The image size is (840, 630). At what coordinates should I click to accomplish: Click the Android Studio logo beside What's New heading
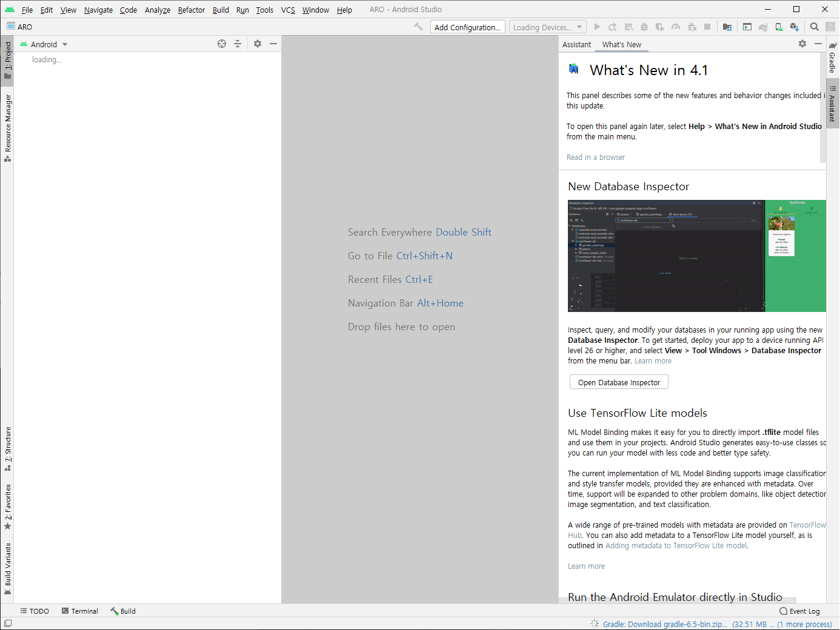coord(574,69)
